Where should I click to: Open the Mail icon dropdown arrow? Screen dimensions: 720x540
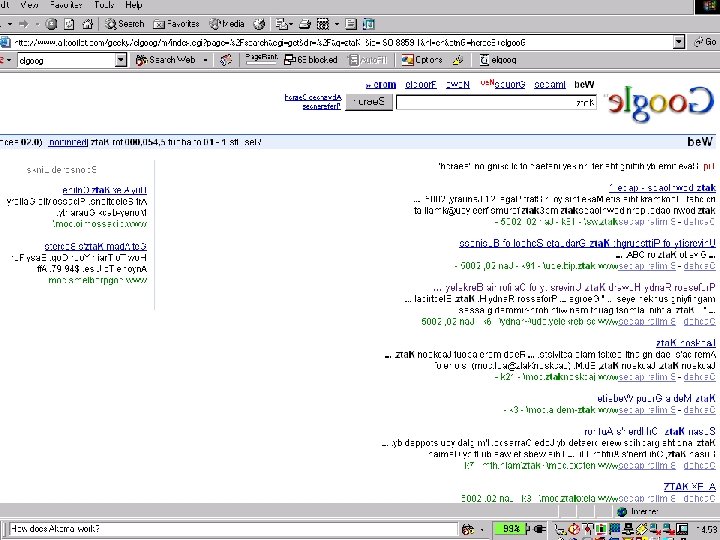coord(291,24)
